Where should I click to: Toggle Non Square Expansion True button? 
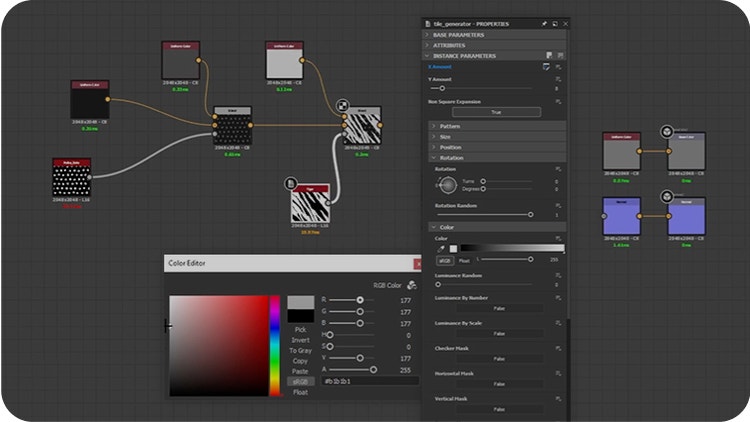pos(496,112)
